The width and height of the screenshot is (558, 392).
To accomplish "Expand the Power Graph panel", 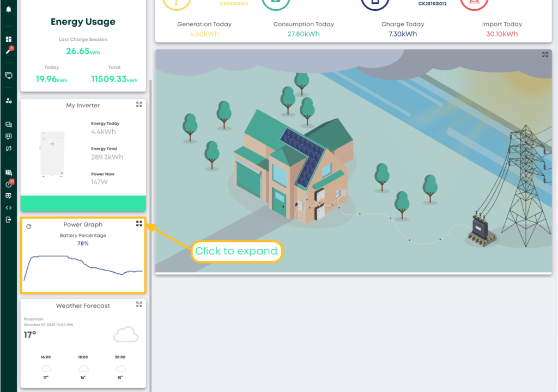I will [x=139, y=224].
